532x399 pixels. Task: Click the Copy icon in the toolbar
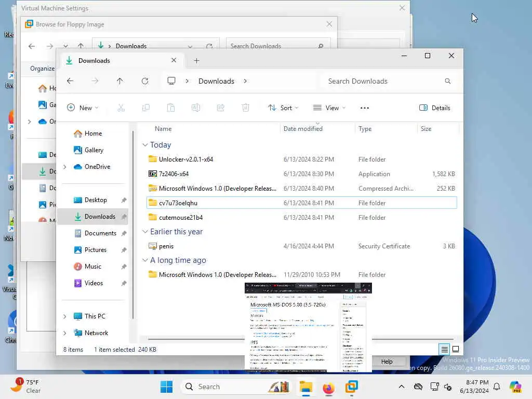[146, 108]
